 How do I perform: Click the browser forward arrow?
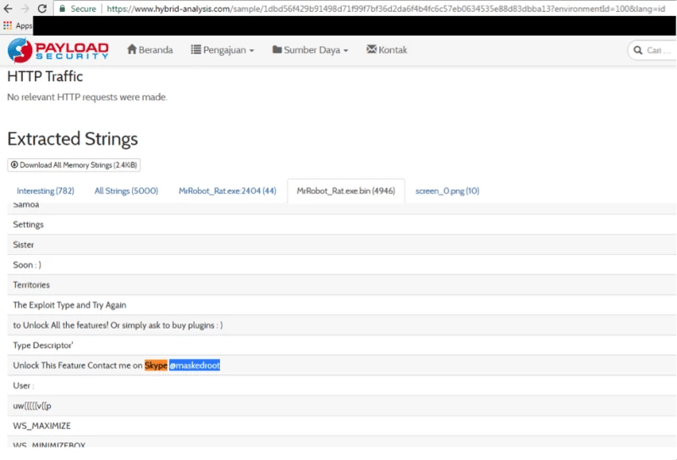tap(25, 8)
